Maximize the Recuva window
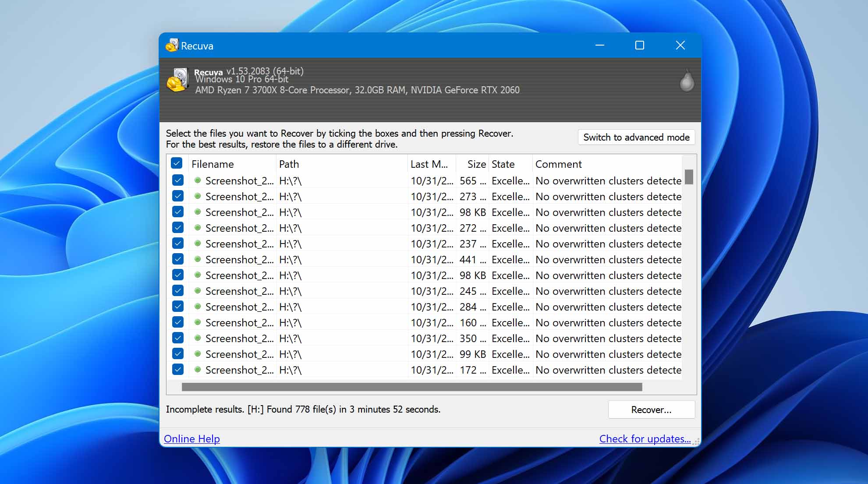Screen dimensions: 868x484 pyautogui.click(x=640, y=45)
